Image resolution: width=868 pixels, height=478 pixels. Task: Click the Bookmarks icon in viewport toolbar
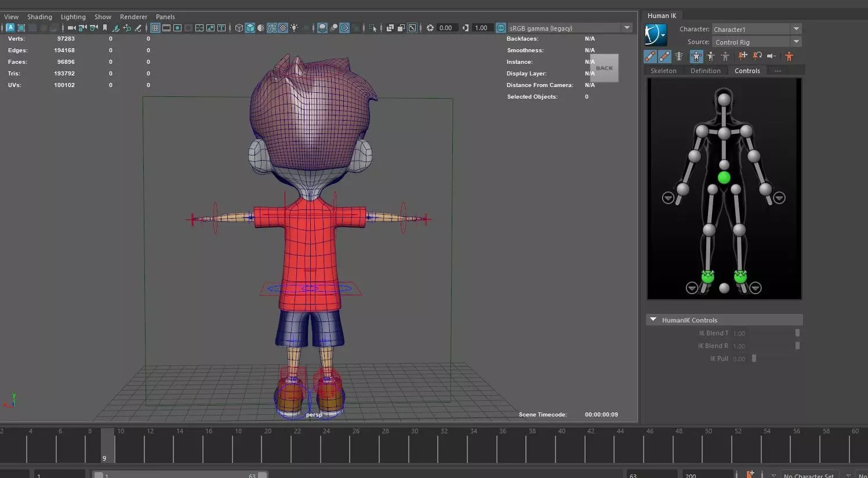tap(105, 28)
